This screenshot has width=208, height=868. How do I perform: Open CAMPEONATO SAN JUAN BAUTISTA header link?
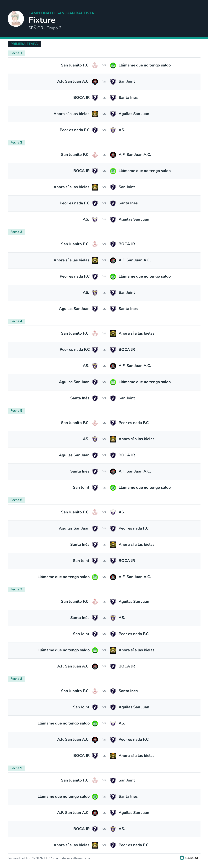tap(61, 13)
